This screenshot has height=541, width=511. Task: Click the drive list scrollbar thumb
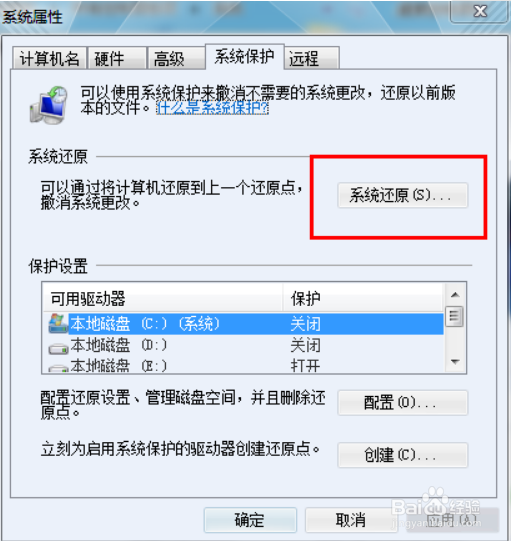tap(454, 316)
